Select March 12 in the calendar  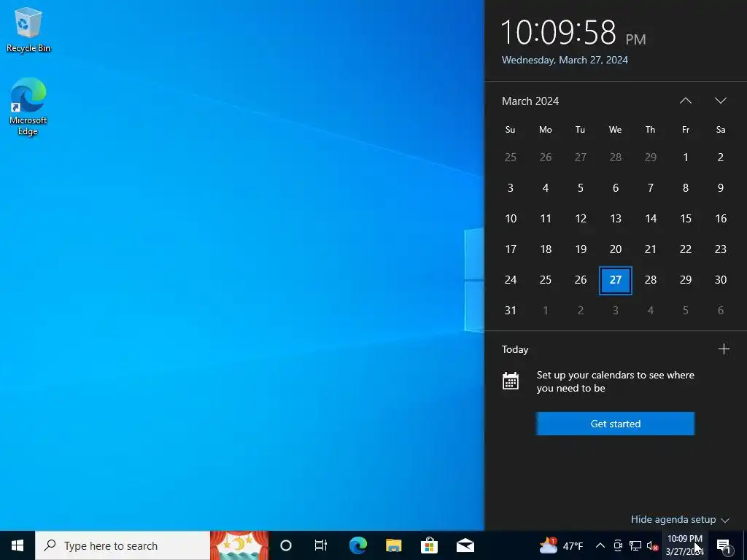[x=580, y=219]
